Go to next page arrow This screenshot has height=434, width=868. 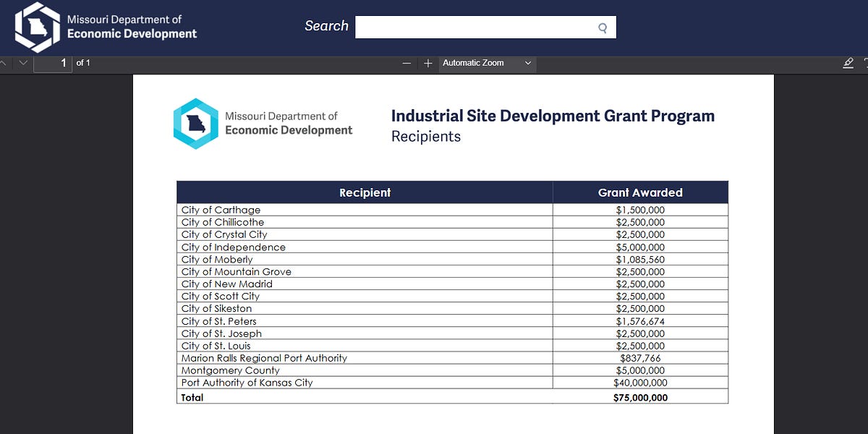23,63
